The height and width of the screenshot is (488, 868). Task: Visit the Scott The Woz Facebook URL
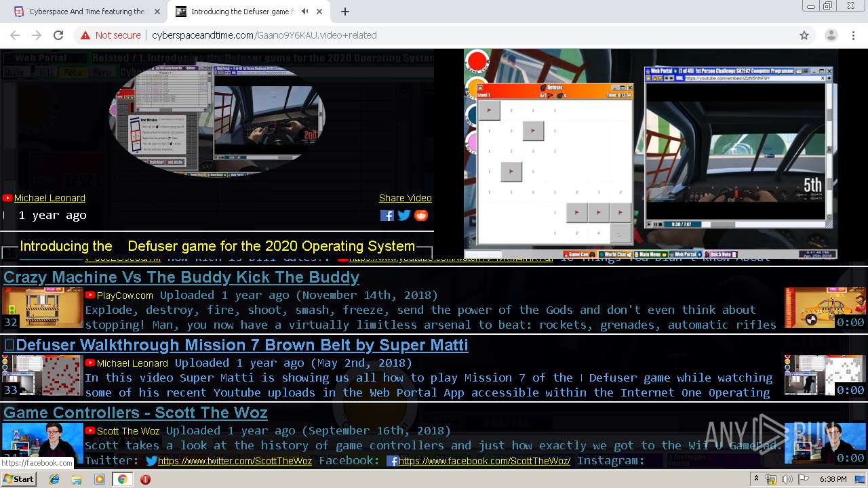(x=484, y=461)
